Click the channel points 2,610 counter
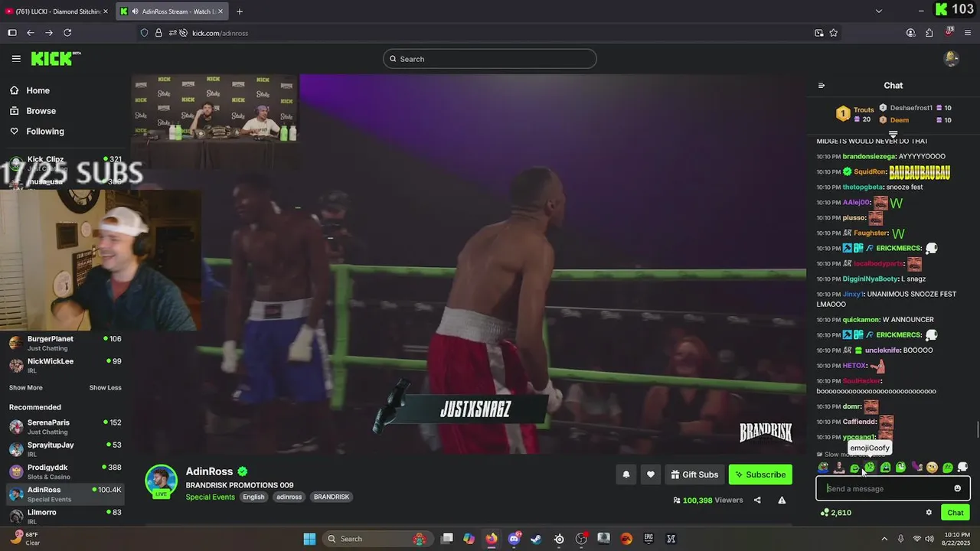This screenshot has width=980, height=551. click(835, 513)
